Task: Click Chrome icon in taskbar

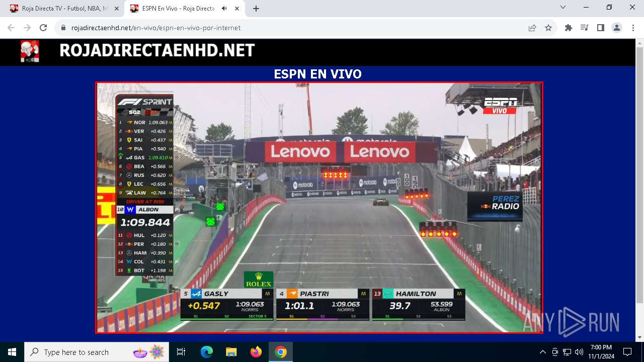Action: (281, 352)
